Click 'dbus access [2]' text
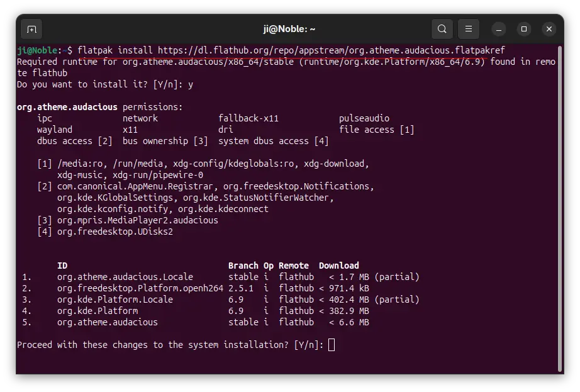 [74, 142]
